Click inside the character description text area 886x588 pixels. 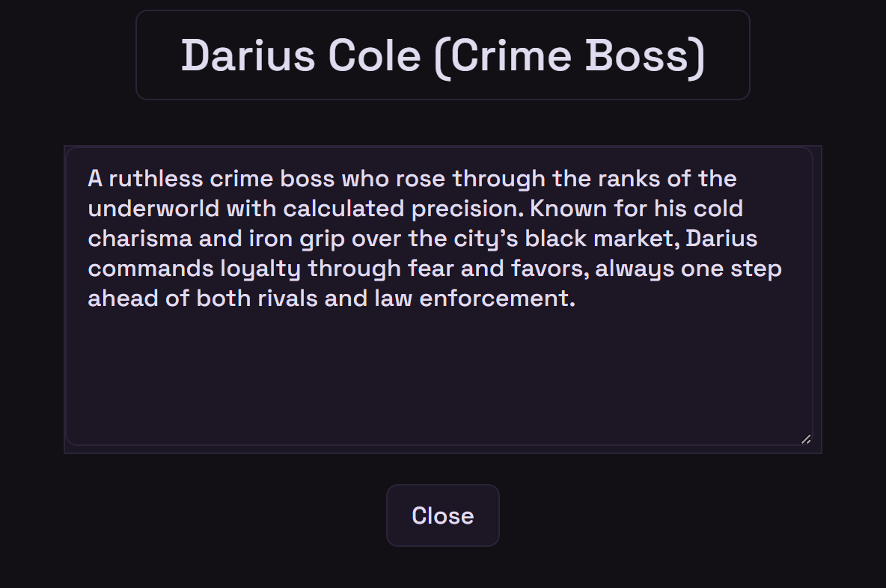pos(439,296)
